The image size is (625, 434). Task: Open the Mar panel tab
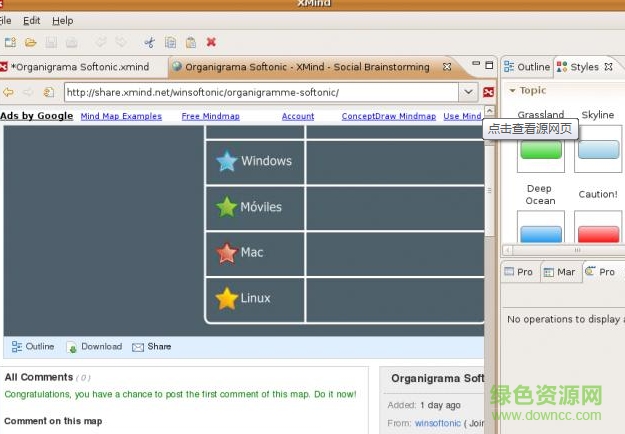coord(560,272)
